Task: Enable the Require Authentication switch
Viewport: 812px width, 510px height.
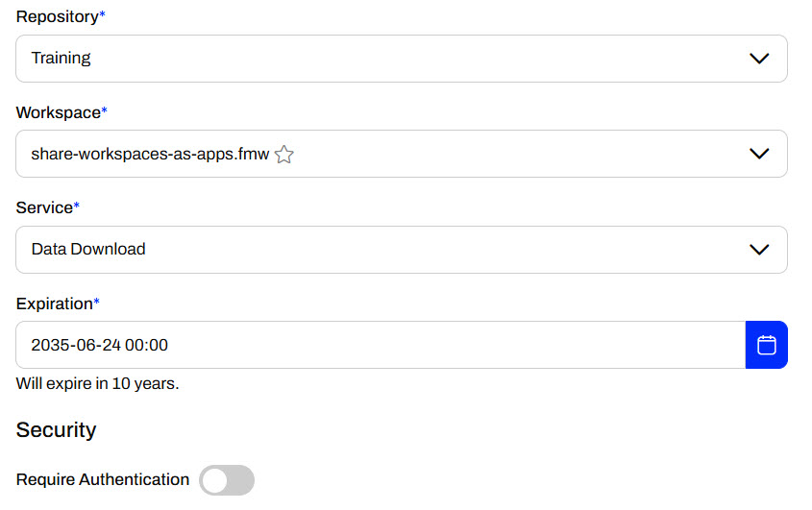Action: pos(227,480)
